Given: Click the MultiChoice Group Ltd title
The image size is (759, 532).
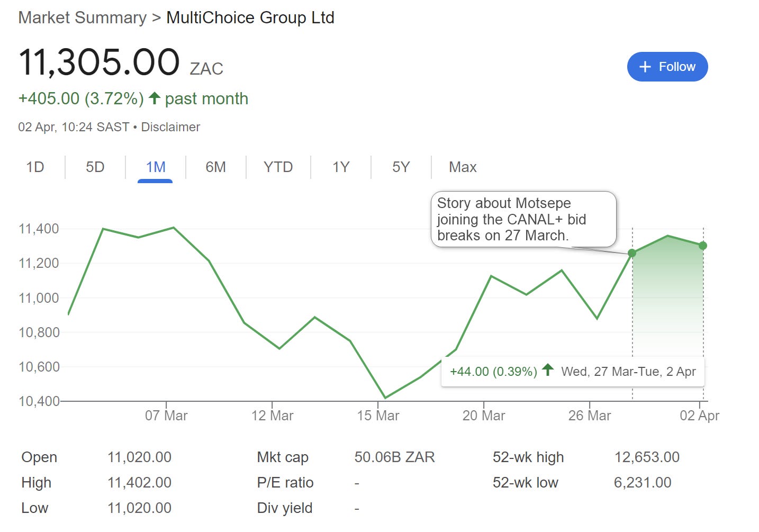Looking at the screenshot, I should 250,17.
